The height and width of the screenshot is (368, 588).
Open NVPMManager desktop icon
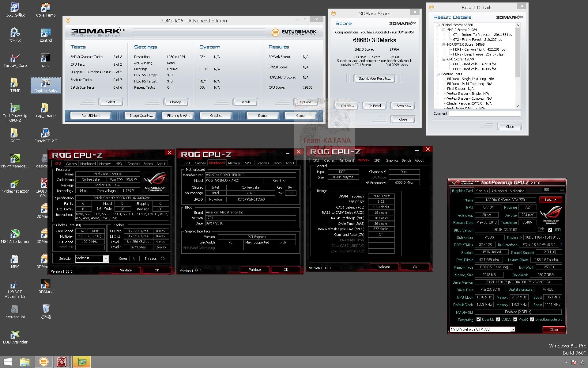[x=15, y=161]
